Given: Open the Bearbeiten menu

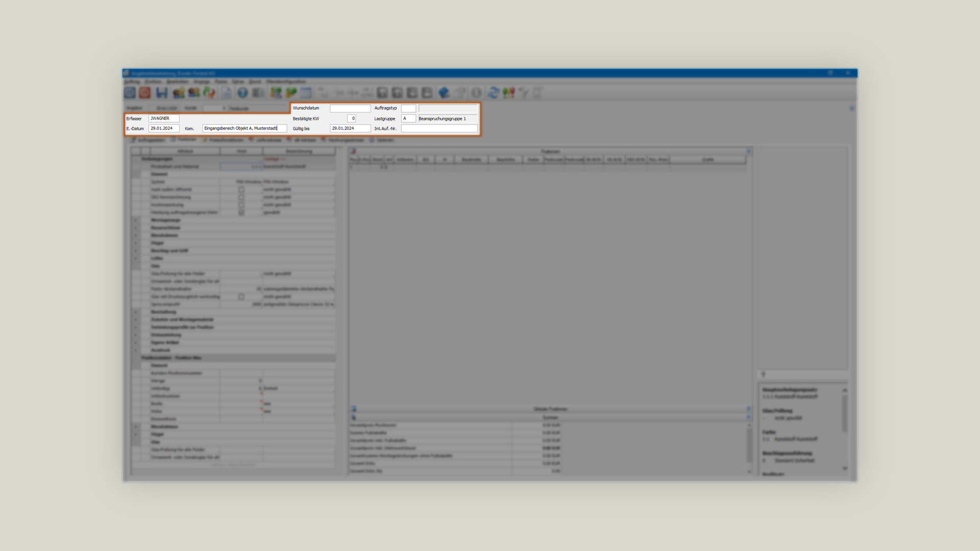Looking at the screenshot, I should 178,82.
